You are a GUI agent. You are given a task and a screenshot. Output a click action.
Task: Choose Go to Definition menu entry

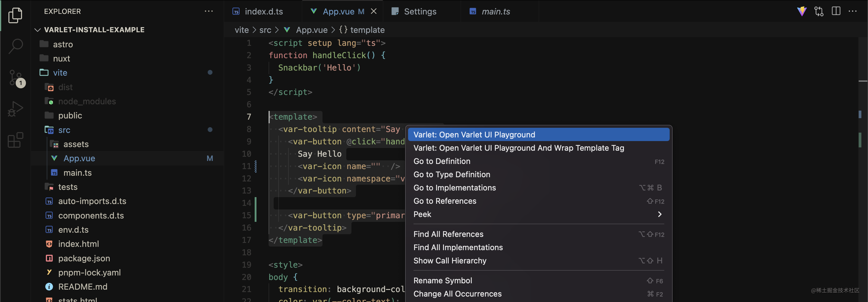[x=539, y=161]
